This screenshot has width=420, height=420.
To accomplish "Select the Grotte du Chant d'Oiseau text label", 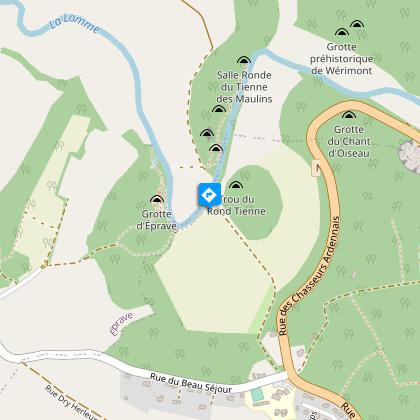I will [349, 141].
